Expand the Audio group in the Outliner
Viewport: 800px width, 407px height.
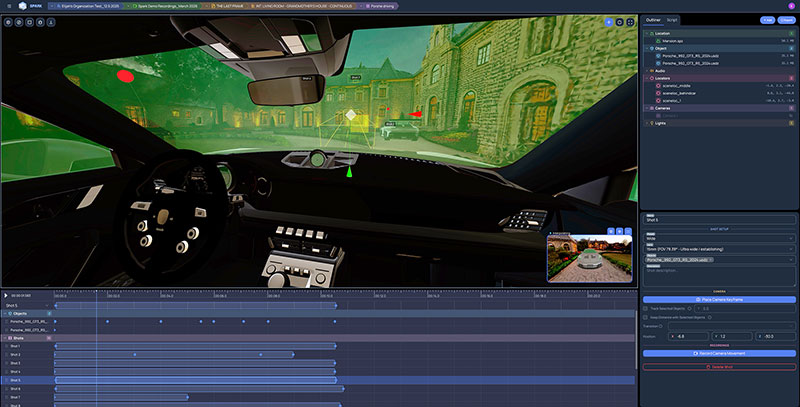tap(646, 71)
